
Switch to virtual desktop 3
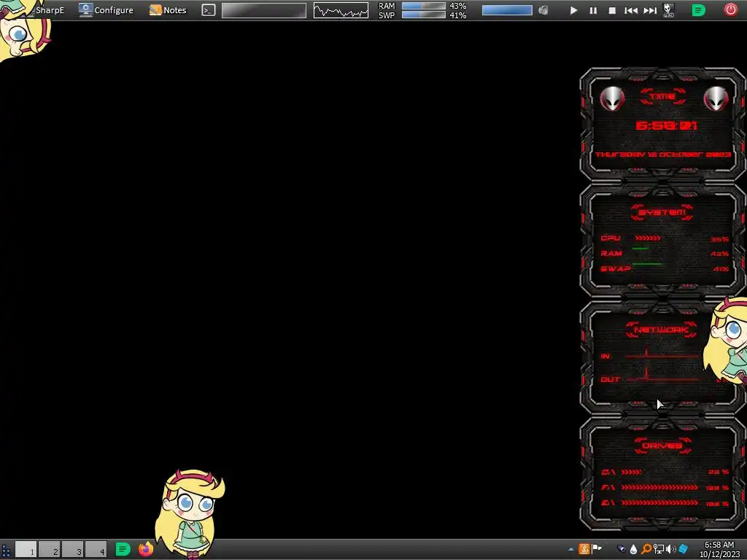click(x=72, y=550)
